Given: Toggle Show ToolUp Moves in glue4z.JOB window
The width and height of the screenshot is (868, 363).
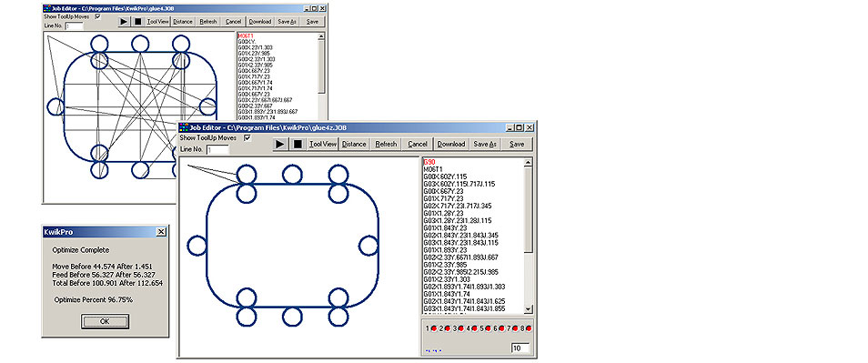Looking at the screenshot, I should 247,137.
